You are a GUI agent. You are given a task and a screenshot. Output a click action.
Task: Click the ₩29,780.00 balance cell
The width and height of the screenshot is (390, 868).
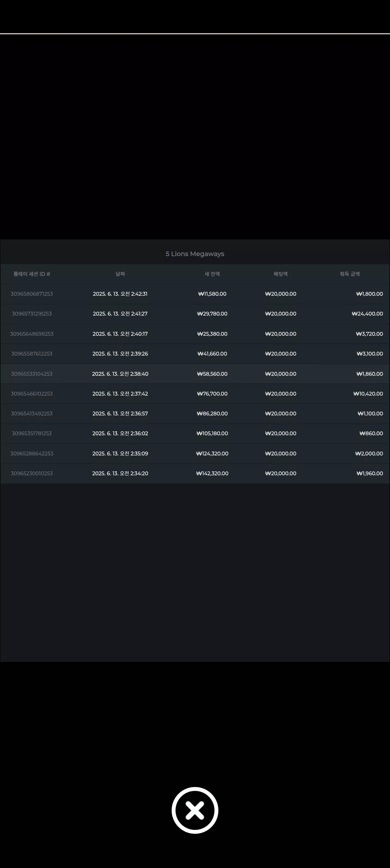tap(212, 314)
